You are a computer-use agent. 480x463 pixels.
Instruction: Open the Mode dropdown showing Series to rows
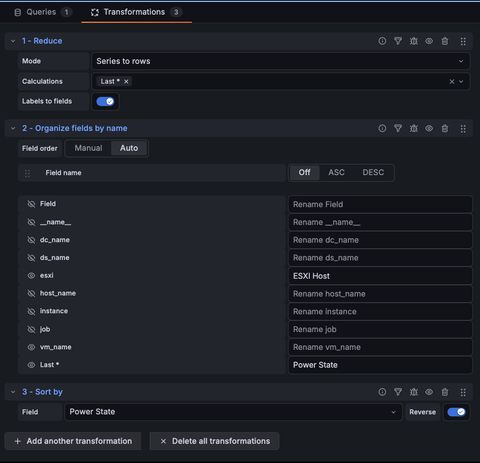[x=281, y=61]
